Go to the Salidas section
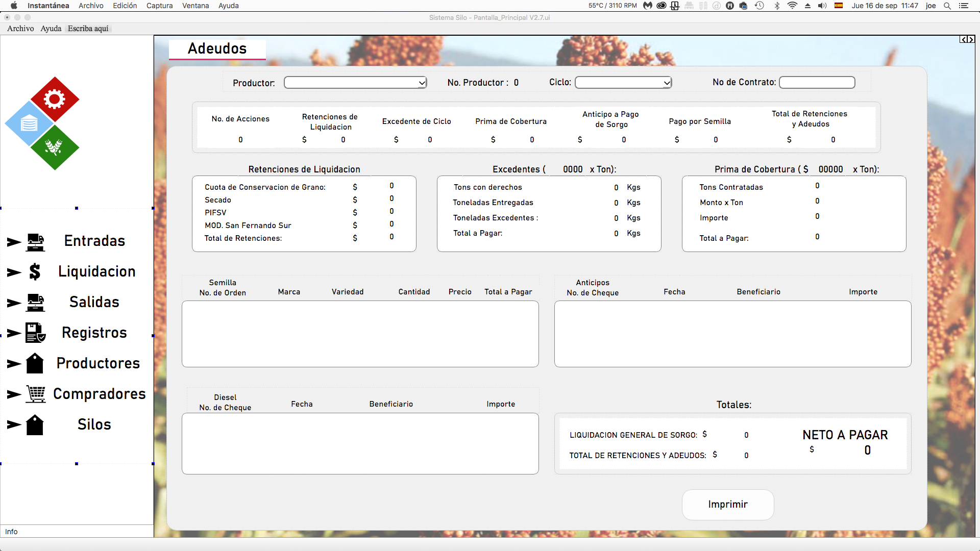 click(94, 302)
